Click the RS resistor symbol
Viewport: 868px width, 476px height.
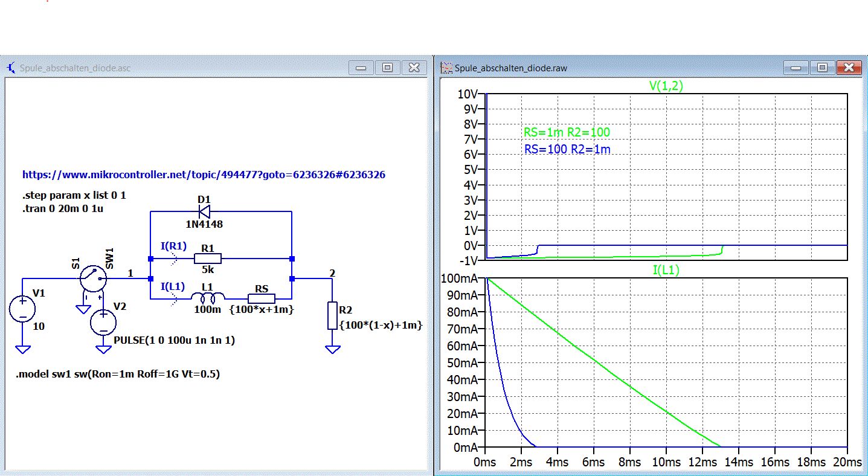262,298
